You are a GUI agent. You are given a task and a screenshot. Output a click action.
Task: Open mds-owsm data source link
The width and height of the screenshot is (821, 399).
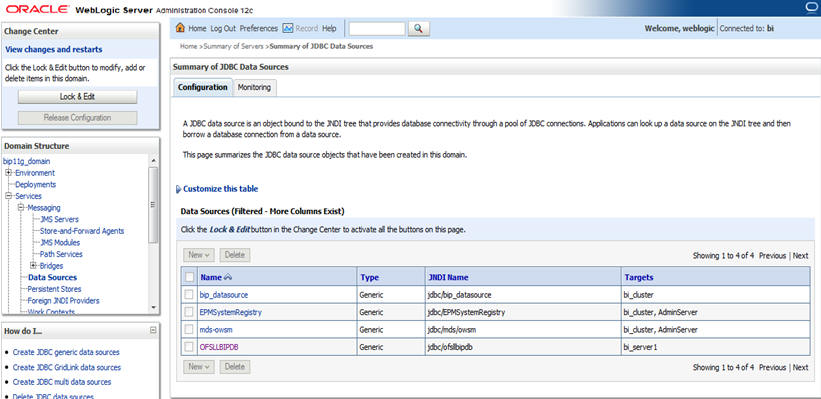pos(216,329)
